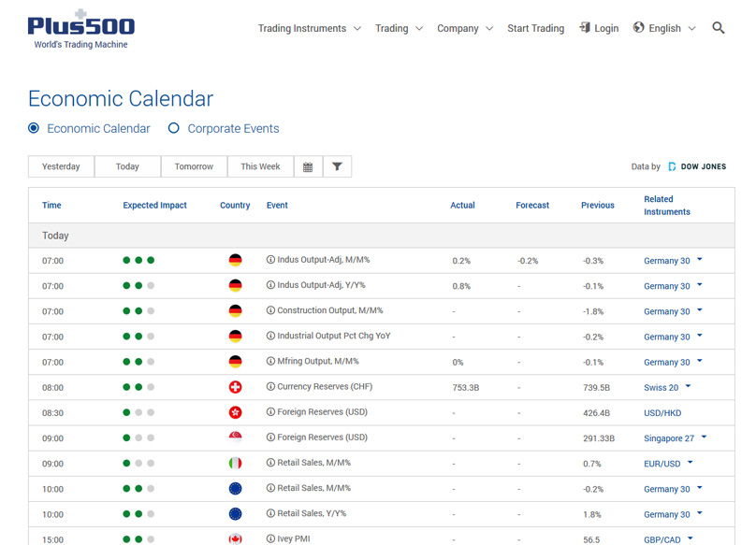Click the Start Trading link

pyautogui.click(x=535, y=29)
